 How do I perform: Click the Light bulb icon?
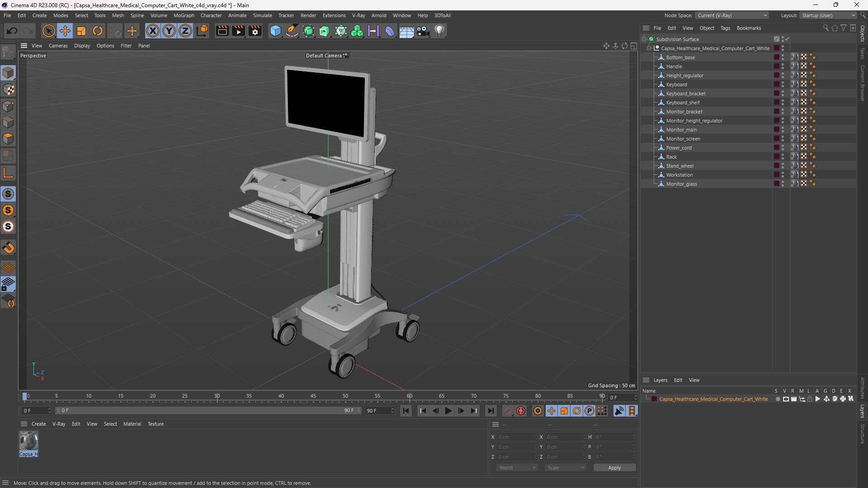pos(439,31)
